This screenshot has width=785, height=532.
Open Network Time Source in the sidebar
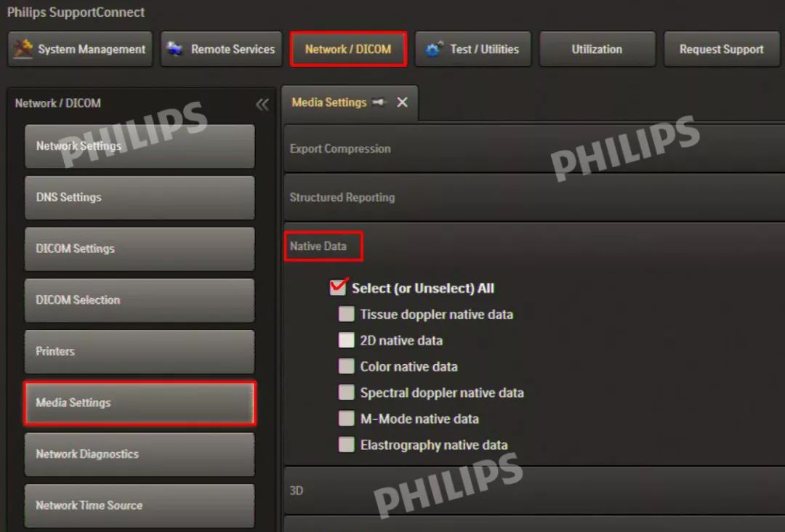[x=140, y=506]
